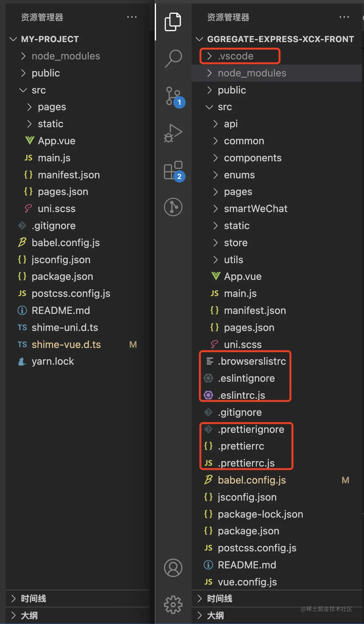Open the .prettierrc config file

[x=241, y=446]
